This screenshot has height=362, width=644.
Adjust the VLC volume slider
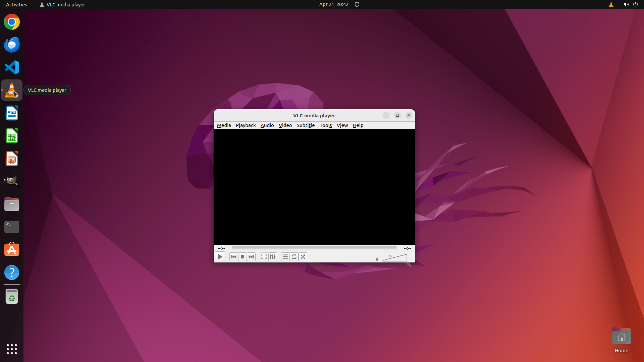[395, 258]
